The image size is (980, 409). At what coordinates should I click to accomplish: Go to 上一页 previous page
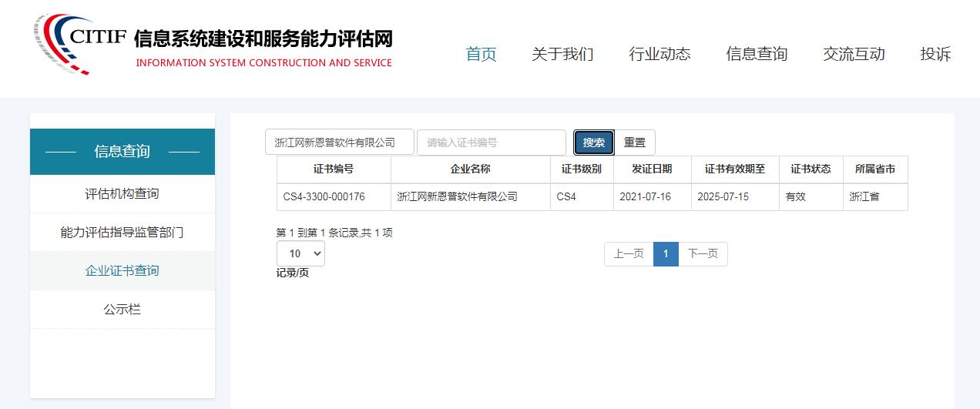click(628, 253)
